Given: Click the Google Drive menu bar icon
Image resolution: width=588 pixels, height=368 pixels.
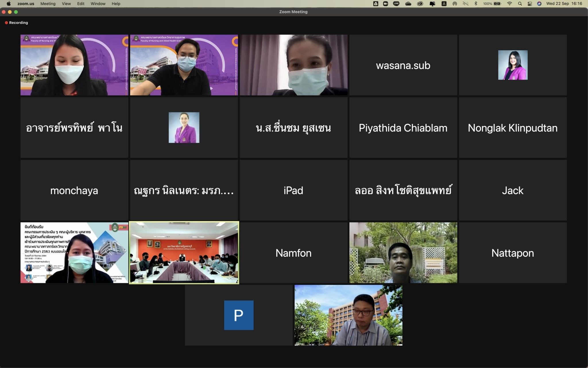Looking at the screenshot, I should (376, 4).
